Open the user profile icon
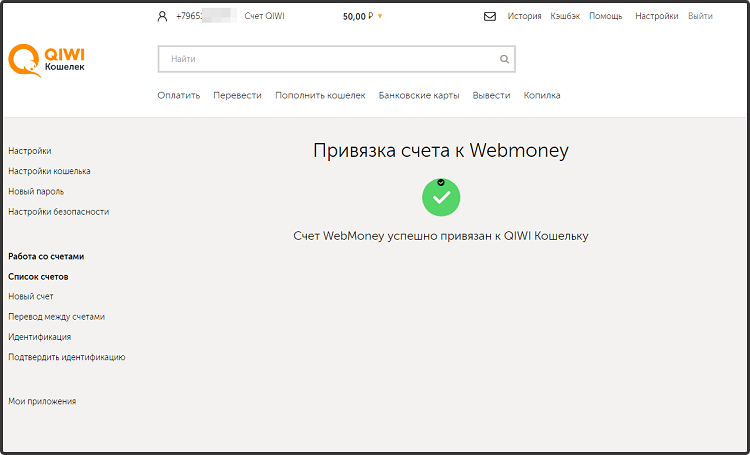750x455 pixels. point(163,16)
